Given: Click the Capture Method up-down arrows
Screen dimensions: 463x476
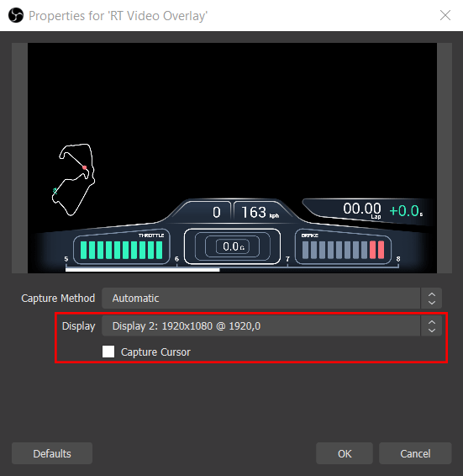Looking at the screenshot, I should 431,298.
